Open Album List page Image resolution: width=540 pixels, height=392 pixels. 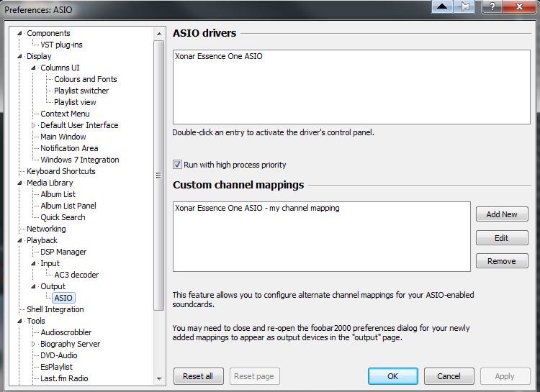58,194
